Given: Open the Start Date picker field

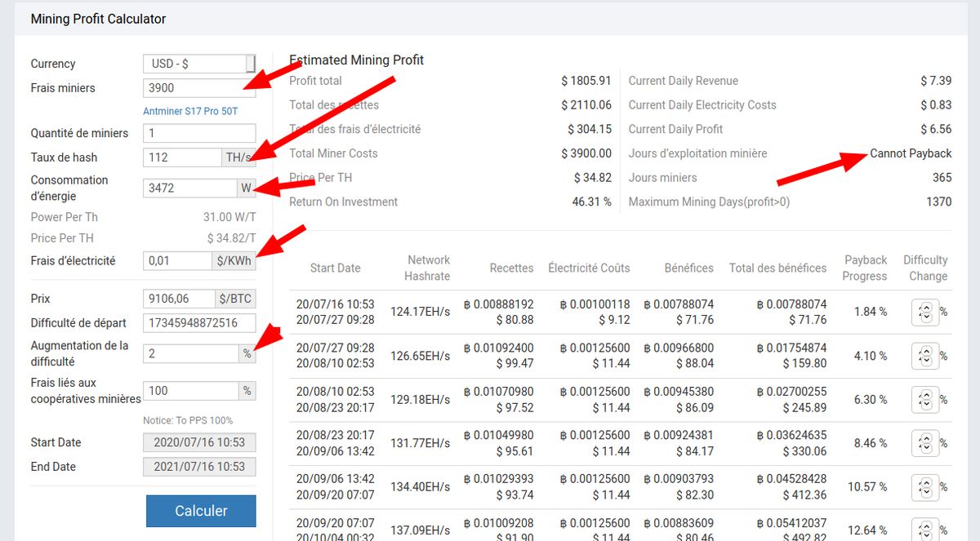Looking at the screenshot, I should [198, 442].
